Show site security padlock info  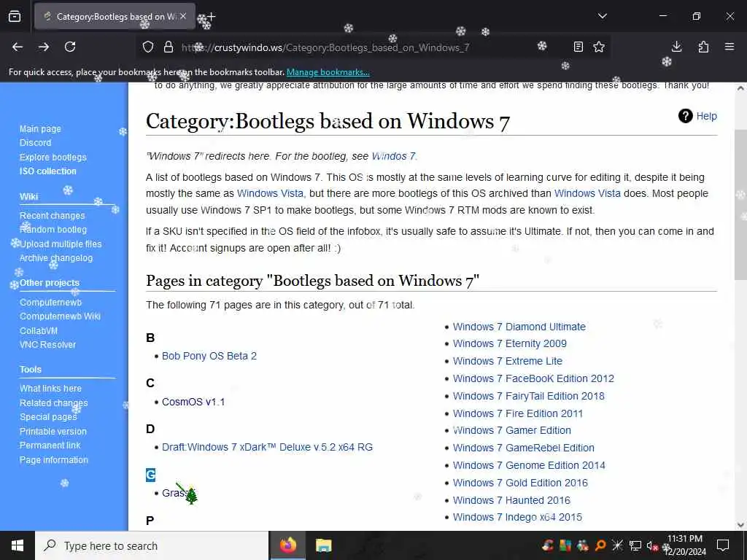169,47
